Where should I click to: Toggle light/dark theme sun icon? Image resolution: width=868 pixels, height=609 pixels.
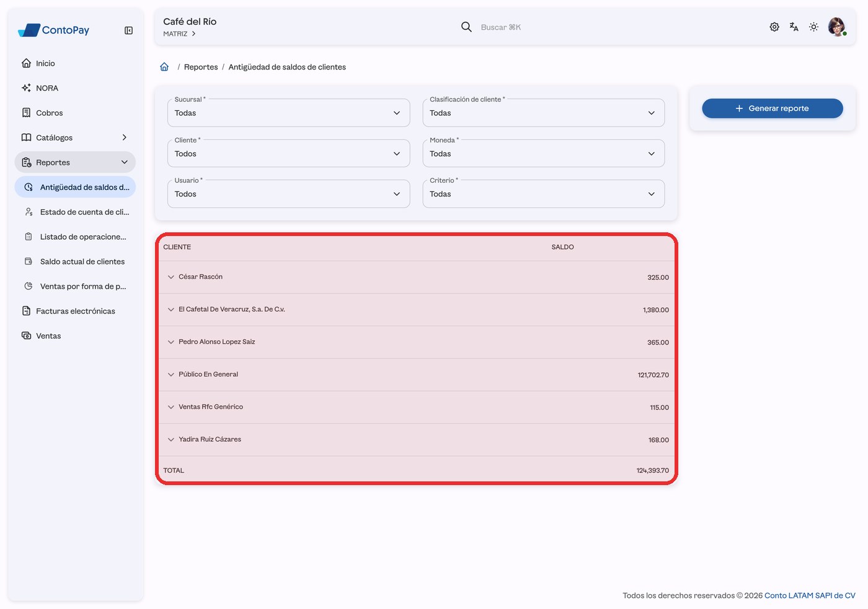tap(813, 27)
